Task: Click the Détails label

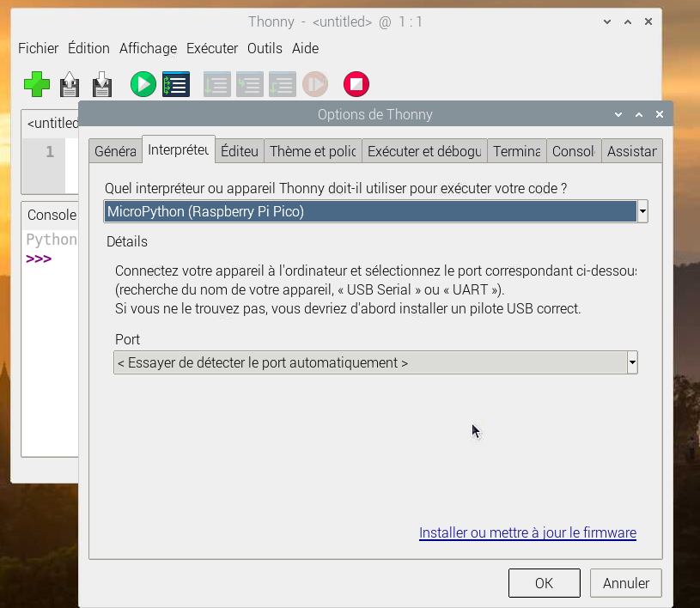Action: tap(127, 241)
